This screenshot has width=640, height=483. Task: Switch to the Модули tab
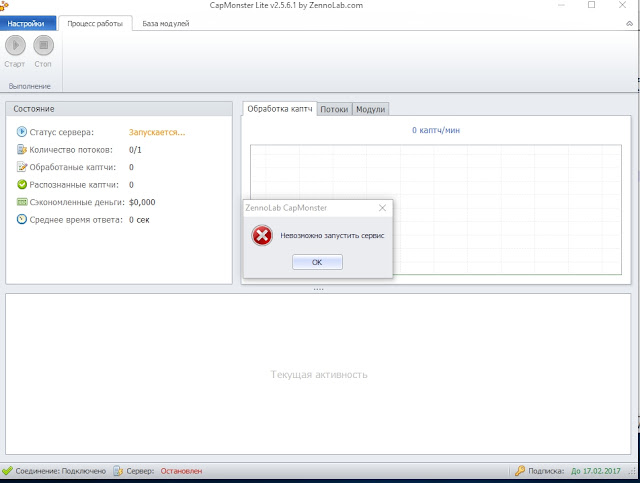(x=370, y=109)
